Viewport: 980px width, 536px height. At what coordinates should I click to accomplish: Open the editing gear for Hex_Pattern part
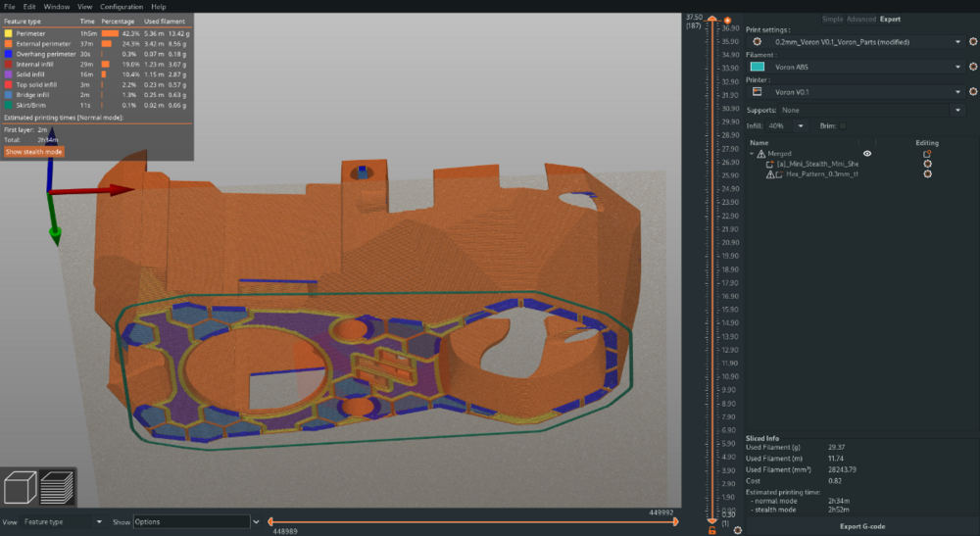(x=927, y=174)
